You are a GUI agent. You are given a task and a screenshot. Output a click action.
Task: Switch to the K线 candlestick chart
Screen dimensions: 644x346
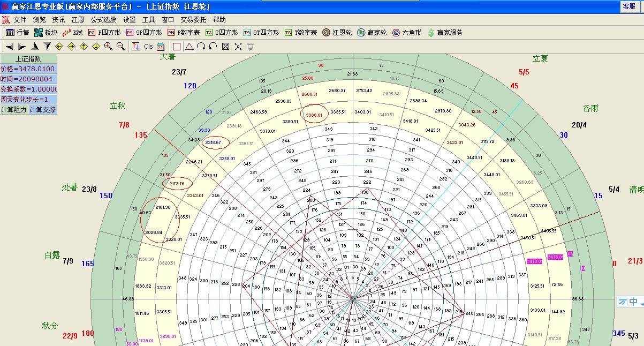click(73, 33)
